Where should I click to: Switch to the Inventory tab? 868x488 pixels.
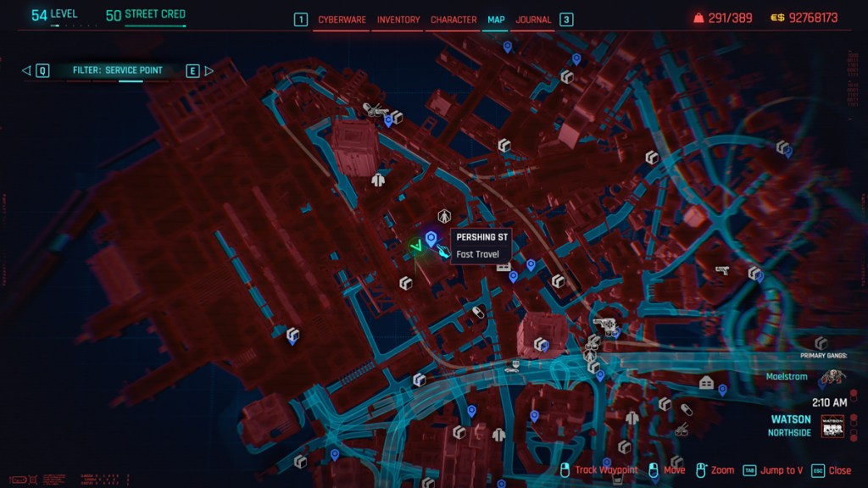398,19
